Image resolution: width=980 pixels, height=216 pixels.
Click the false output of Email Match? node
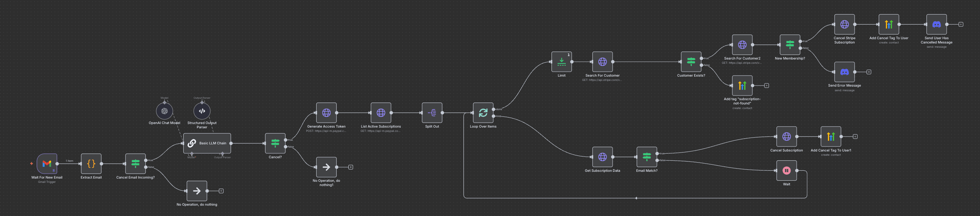click(x=657, y=161)
